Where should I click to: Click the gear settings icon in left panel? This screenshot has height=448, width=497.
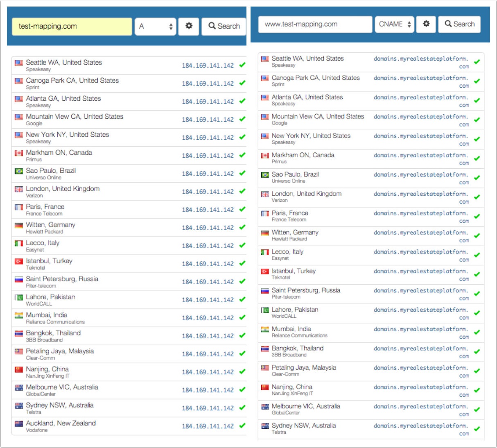coord(189,26)
